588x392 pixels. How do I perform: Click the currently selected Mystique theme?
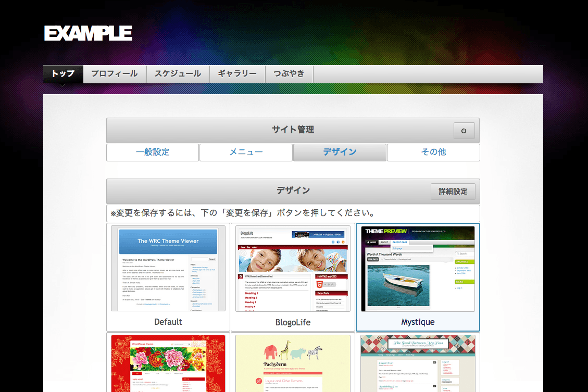pos(417,268)
